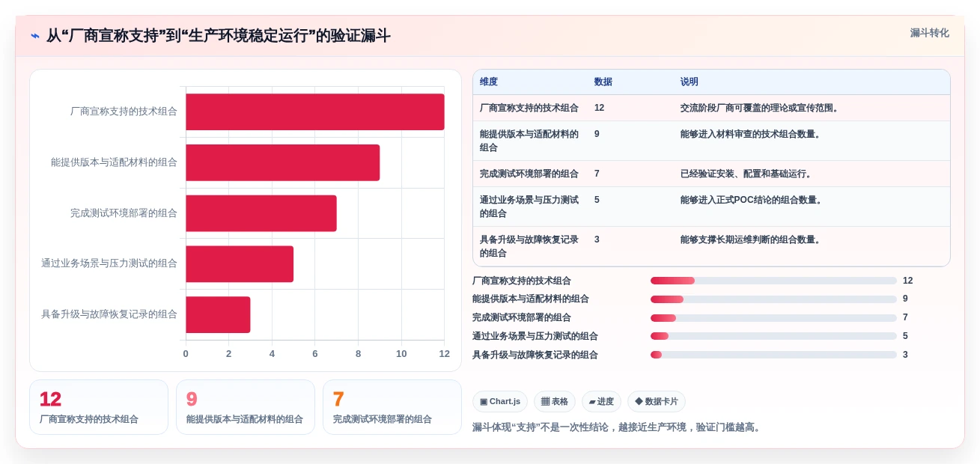Click table cell 具备升级与故障恢复记录的组合
Screen dimensions: 980x464
[529, 246]
